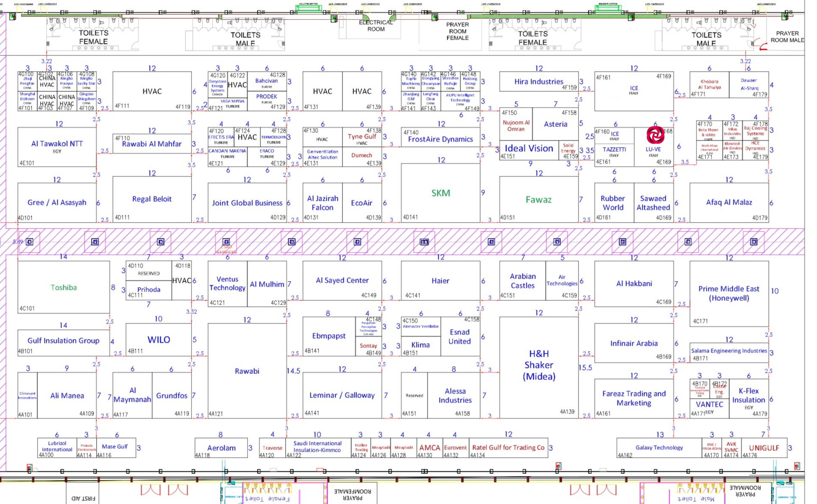
Task: Select the Esnad United booth name
Action: tap(460, 337)
